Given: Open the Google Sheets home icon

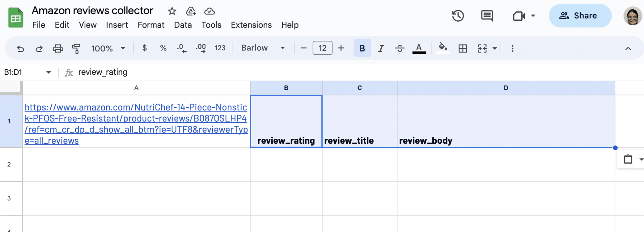Looking at the screenshot, I should click(x=16, y=18).
